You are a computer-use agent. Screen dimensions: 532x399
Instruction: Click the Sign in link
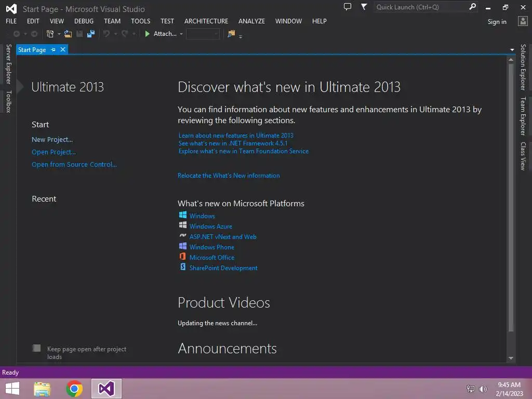497,22
